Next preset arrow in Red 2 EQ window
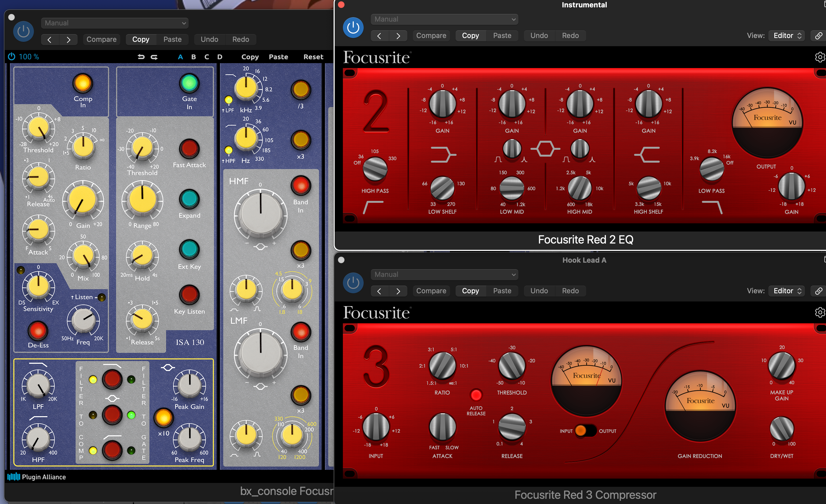This screenshot has height=504, width=826. [x=398, y=36]
